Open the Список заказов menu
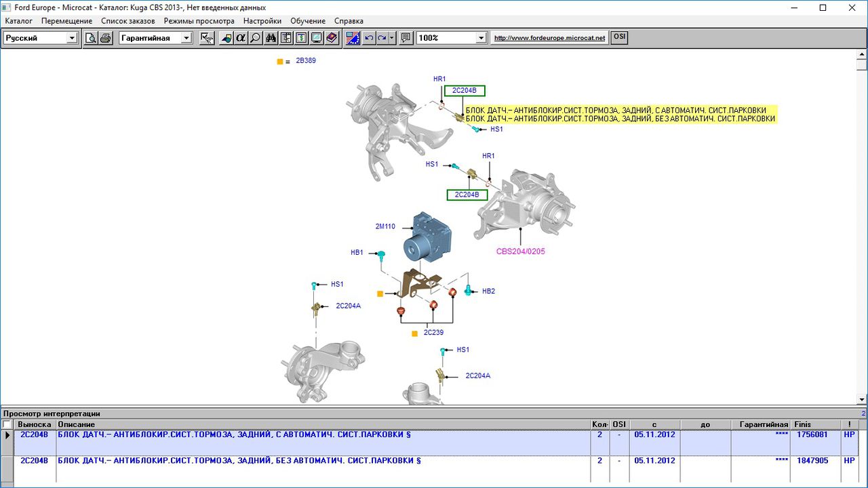This screenshot has width=868, height=488. click(x=128, y=21)
